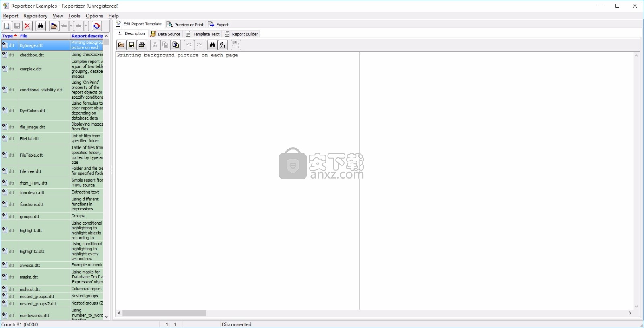Sort list by Report description column header
644x328 pixels.
coord(87,36)
